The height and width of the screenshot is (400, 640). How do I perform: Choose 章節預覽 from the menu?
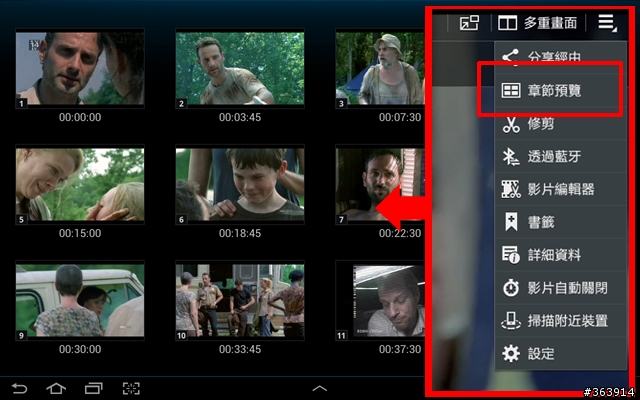click(x=560, y=91)
